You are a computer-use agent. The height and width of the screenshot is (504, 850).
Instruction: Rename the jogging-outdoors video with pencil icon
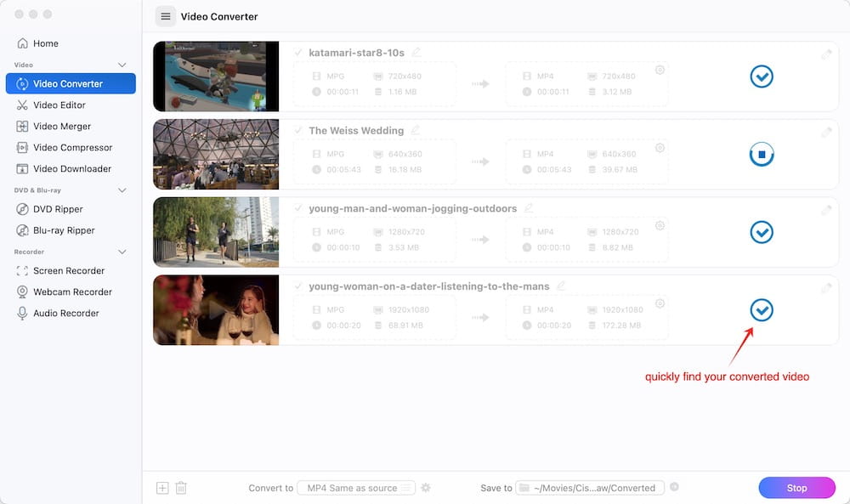(x=529, y=208)
